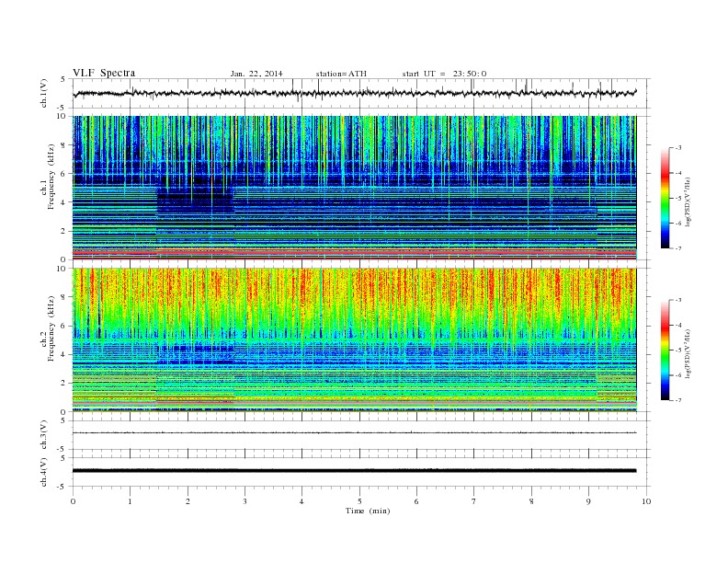Click the "-4" tick on ch.2 colorbar
This screenshot has width=728, height=563.
[x=678, y=325]
